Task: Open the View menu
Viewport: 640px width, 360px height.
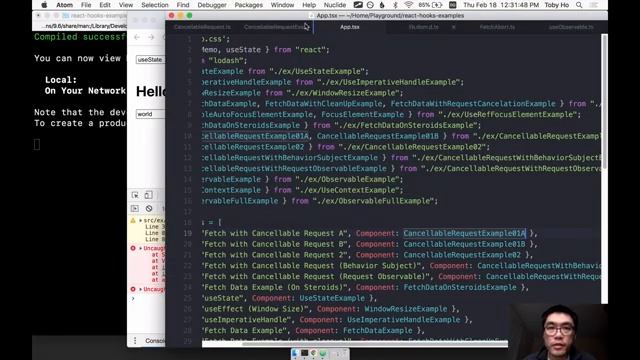Action: point(126,5)
